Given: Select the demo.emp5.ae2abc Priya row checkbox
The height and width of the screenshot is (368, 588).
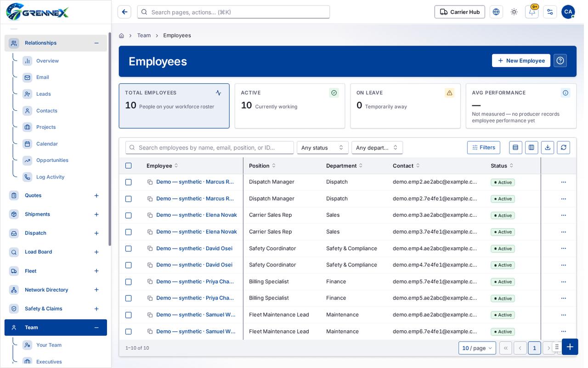Looking at the screenshot, I should coord(128,298).
